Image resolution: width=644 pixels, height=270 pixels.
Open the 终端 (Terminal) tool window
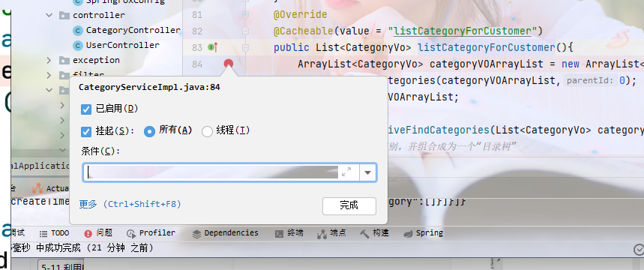tap(289, 233)
